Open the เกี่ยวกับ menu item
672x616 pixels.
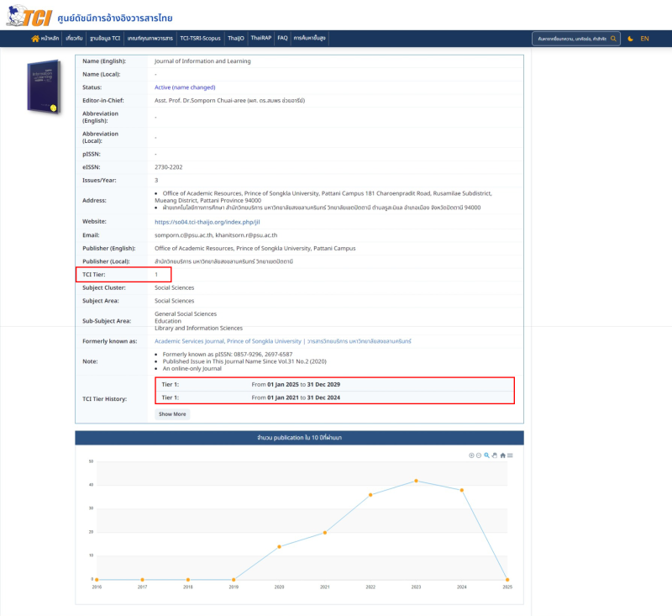pyautogui.click(x=74, y=38)
